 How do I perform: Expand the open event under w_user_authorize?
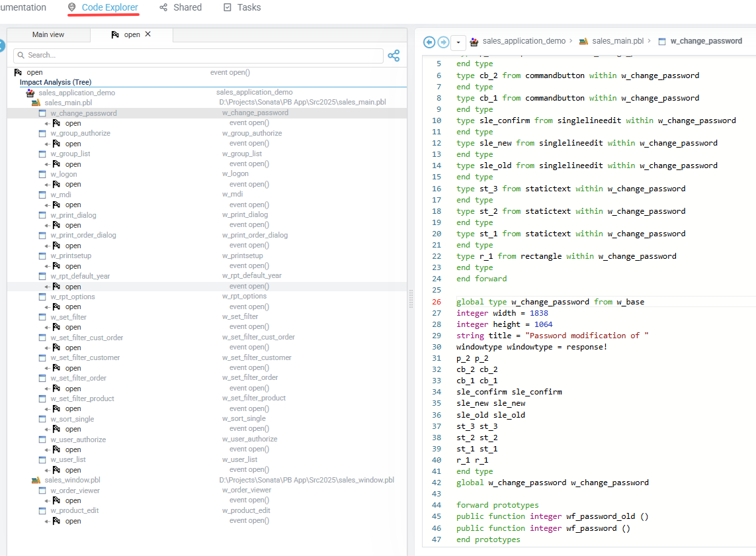point(47,450)
